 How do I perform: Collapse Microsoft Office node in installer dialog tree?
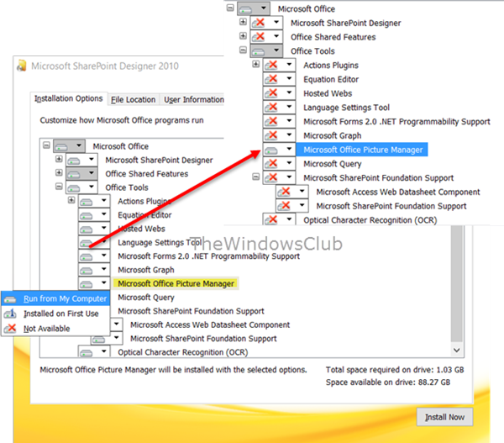pos(46,145)
